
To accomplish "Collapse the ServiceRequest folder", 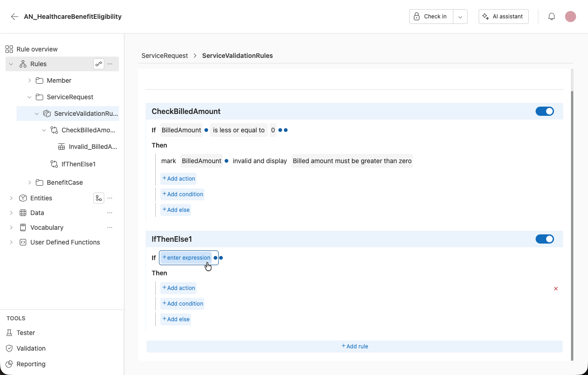I will (x=29, y=97).
